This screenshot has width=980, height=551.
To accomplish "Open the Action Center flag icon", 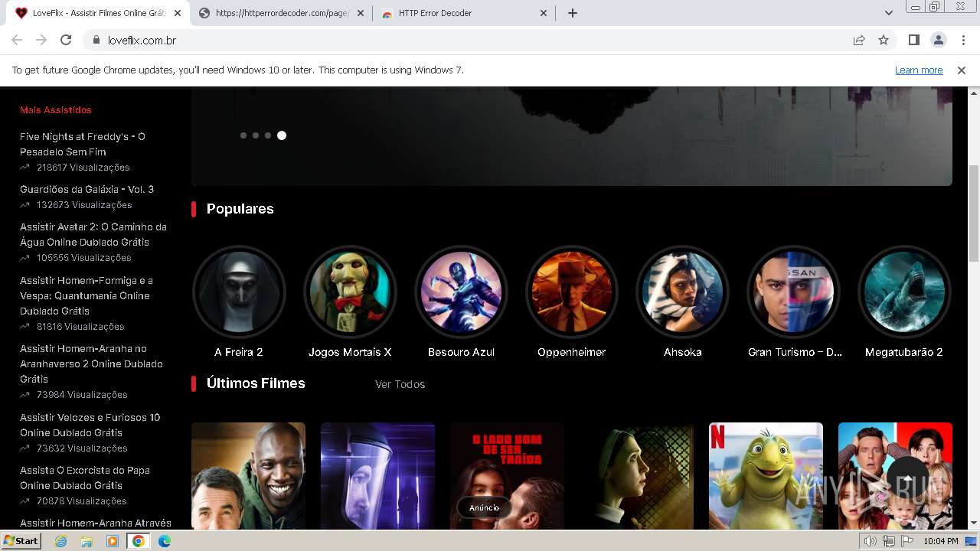I will (906, 541).
